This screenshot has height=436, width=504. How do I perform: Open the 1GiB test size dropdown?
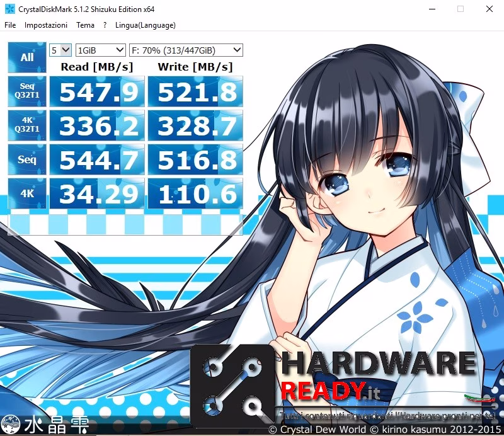point(100,50)
